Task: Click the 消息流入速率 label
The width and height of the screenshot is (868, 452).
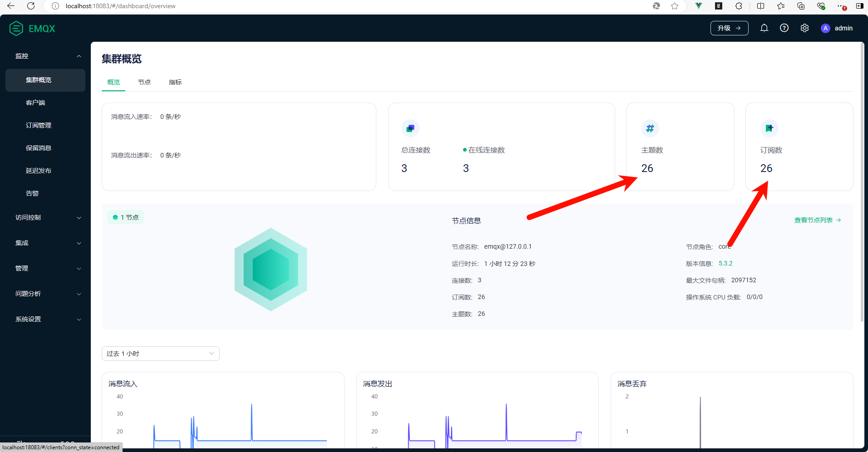Action: [x=132, y=117]
